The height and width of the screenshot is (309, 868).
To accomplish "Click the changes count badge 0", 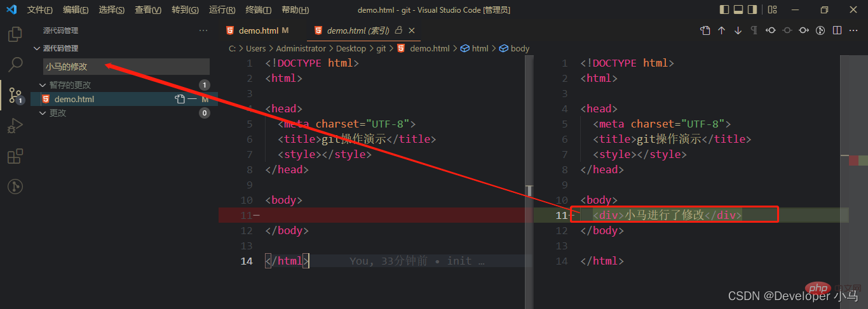I will (x=204, y=113).
